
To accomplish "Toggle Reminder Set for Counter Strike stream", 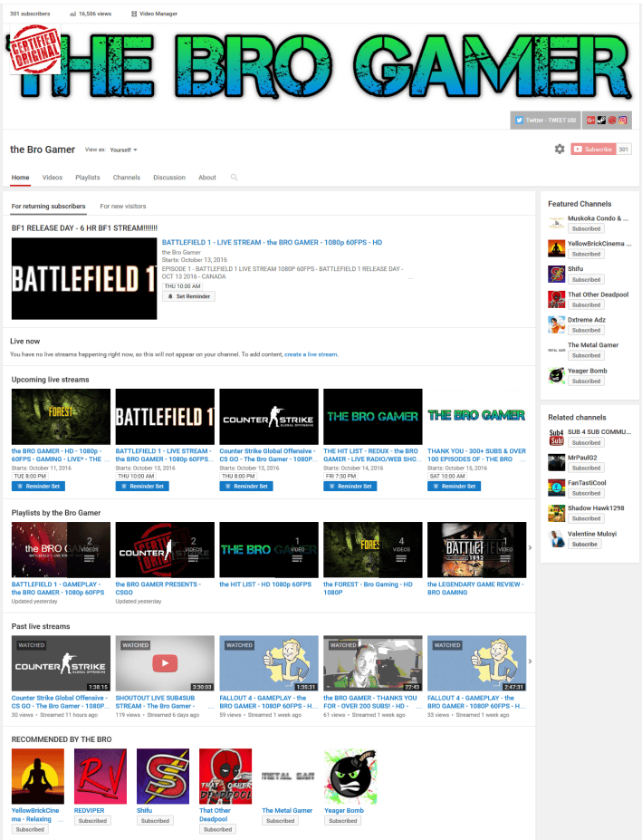I will [245, 486].
